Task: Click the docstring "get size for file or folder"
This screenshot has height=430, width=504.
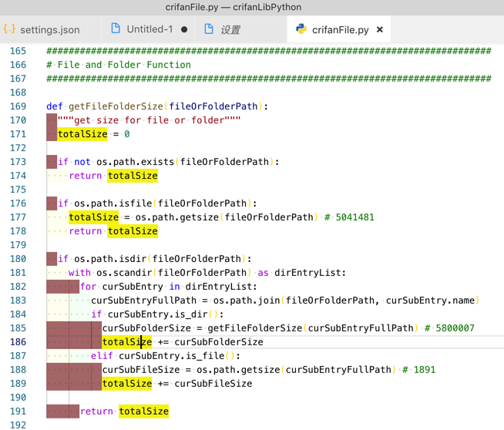Action: pyautogui.click(x=150, y=120)
